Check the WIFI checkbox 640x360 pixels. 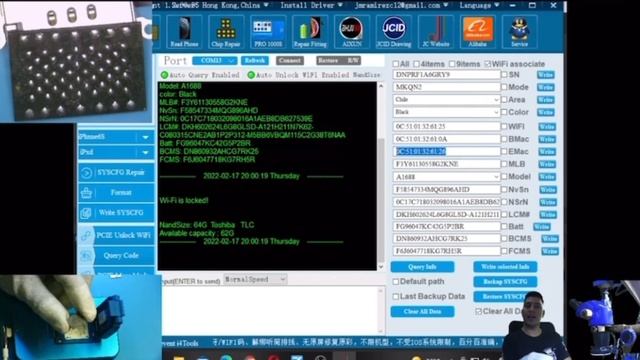504,127
